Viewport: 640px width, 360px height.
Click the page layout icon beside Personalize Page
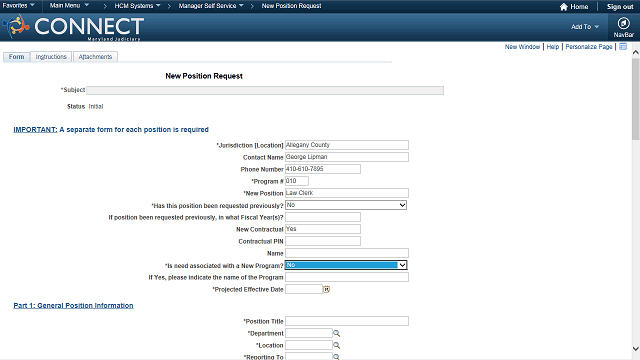(623, 47)
